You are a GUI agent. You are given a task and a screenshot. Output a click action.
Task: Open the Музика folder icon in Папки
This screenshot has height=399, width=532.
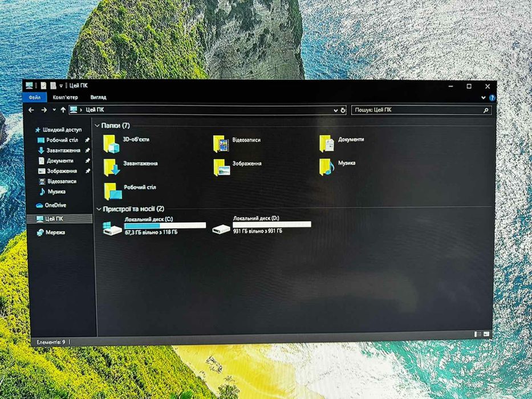click(327, 167)
